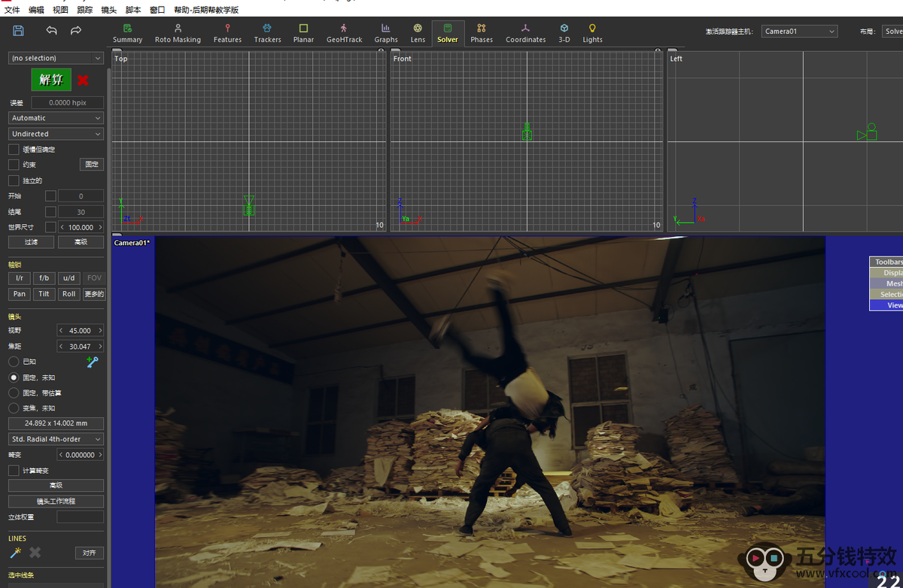The image size is (903, 588).
Task: Enable the 约束 checkbox
Action: (14, 165)
